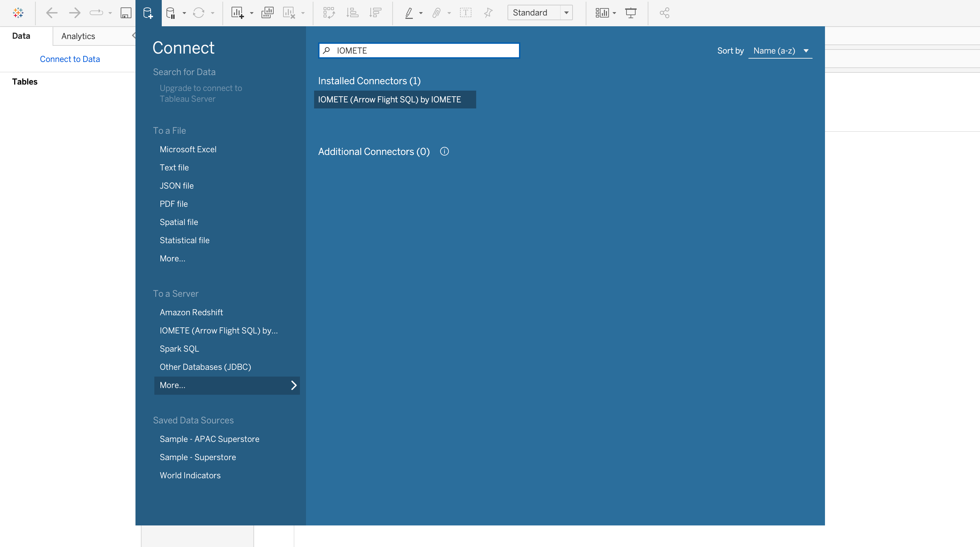Click More... under To a File
This screenshot has width=980, height=547.
click(x=172, y=258)
